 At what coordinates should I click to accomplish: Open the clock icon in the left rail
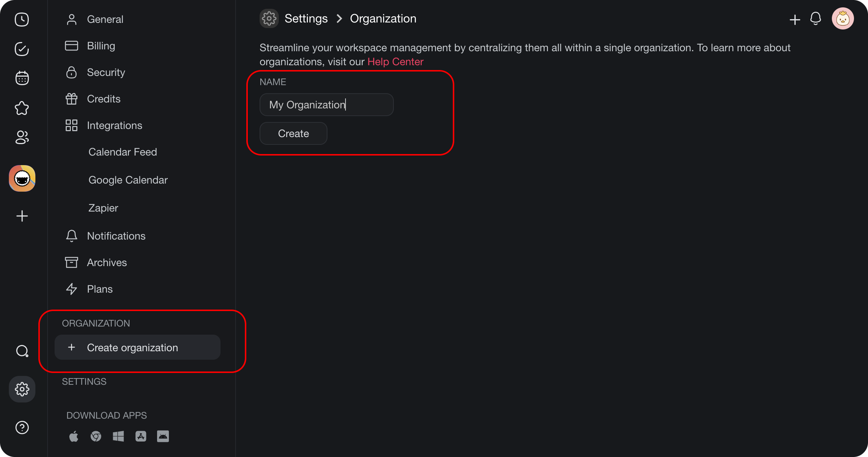point(22,20)
